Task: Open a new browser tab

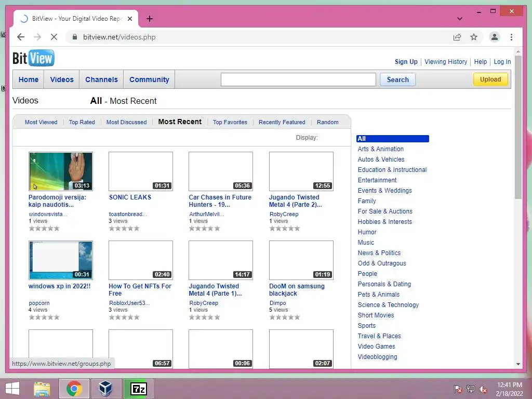Action: point(149,19)
